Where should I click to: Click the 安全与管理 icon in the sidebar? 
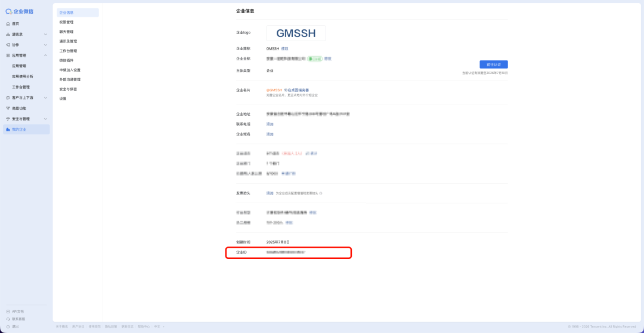pos(8,119)
